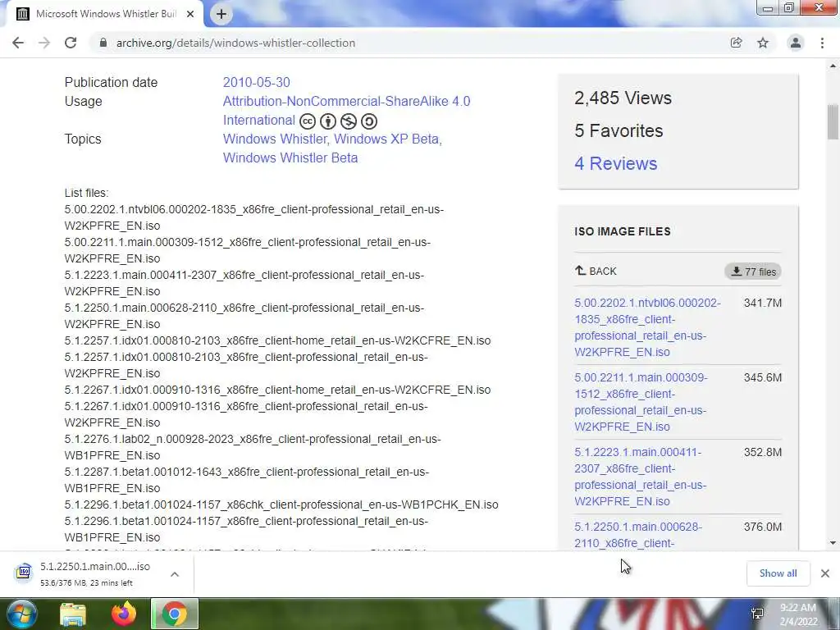The width and height of the screenshot is (840, 630).
Task: Click the Chrome taskbar button
Action: coord(175,614)
